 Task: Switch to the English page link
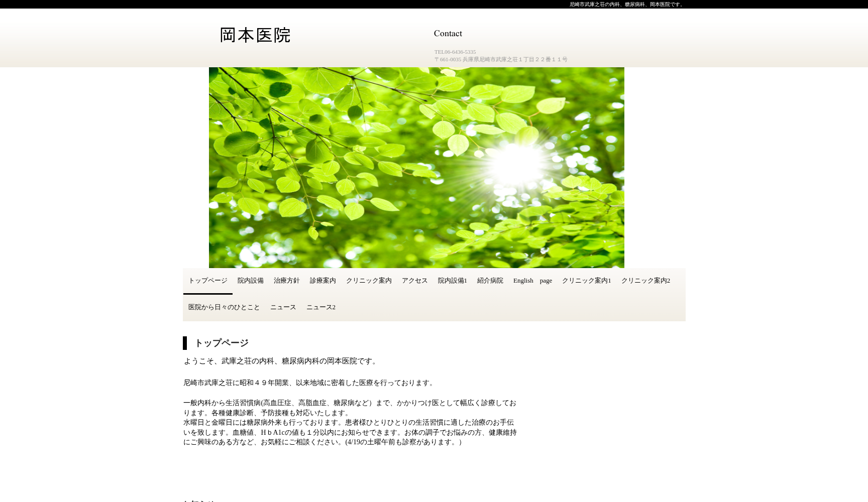[x=532, y=281]
